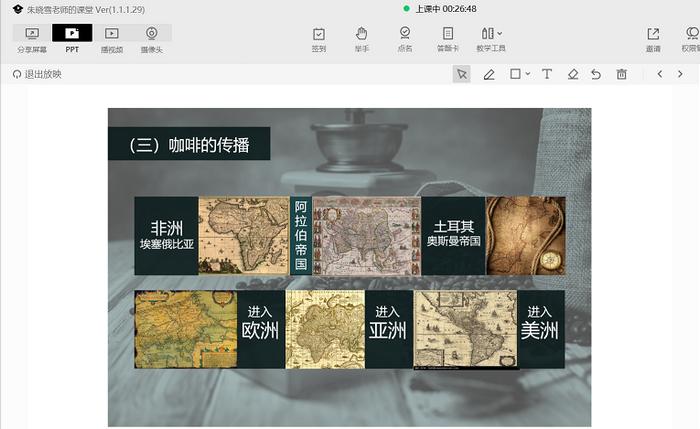Click the 进入亚洲 label box
This screenshot has height=429, width=700.
click(x=388, y=329)
